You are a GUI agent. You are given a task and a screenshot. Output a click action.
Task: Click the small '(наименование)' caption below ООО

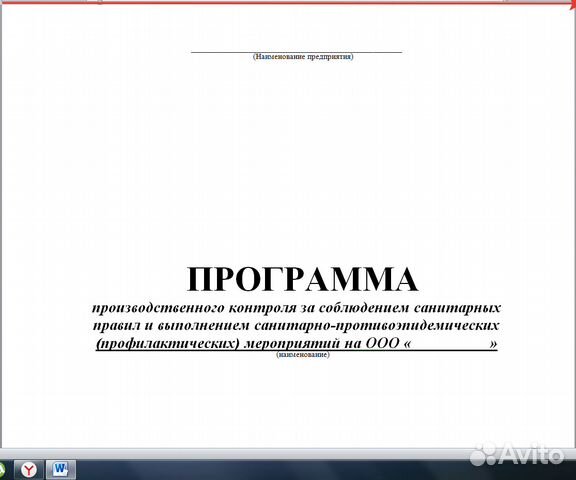point(303,355)
